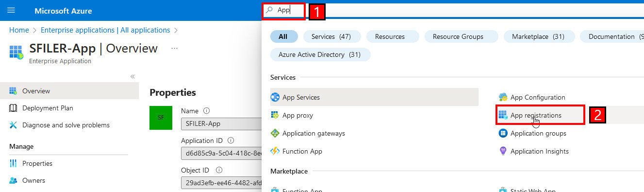Image resolution: width=644 pixels, height=192 pixels.
Task: Click the Owners people icon
Action: point(14,180)
